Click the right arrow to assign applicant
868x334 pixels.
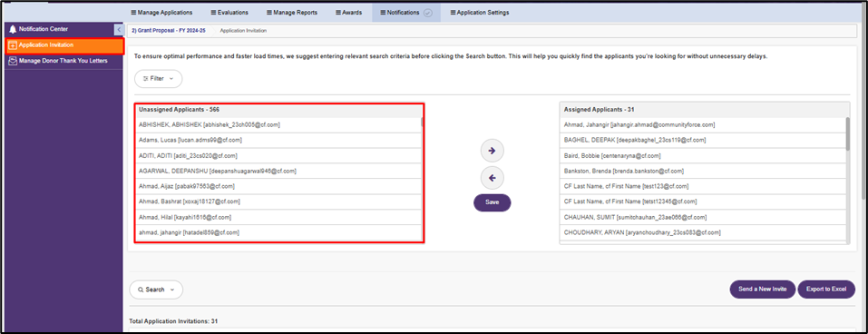click(493, 150)
